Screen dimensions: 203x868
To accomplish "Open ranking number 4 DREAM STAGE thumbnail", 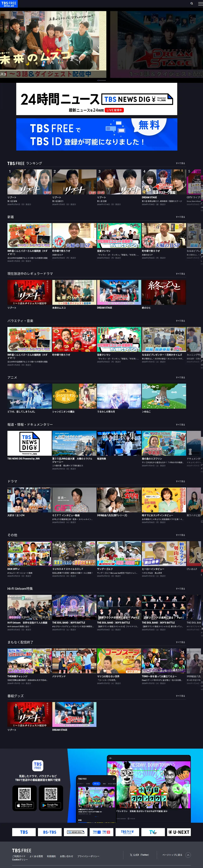I will 164,182.
